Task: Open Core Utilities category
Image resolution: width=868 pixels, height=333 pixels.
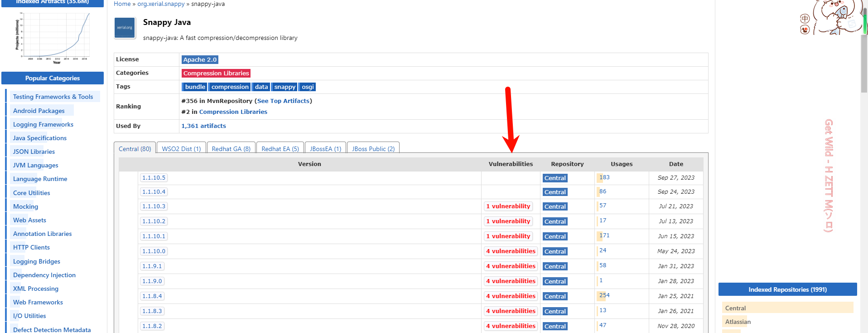Action: (x=31, y=193)
